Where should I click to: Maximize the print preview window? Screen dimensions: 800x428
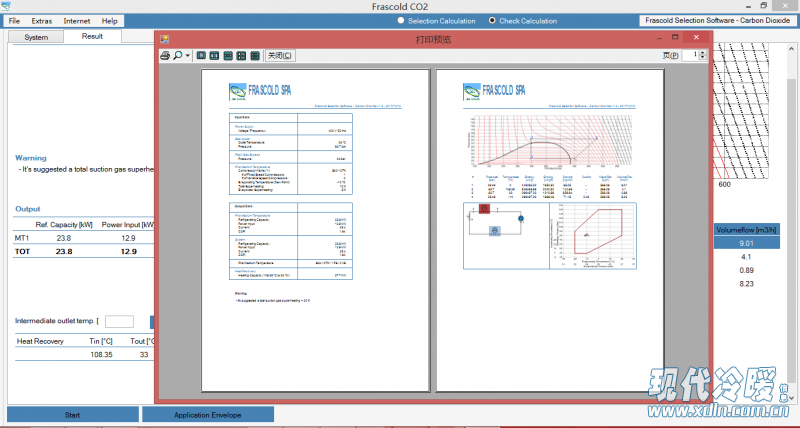(x=675, y=37)
